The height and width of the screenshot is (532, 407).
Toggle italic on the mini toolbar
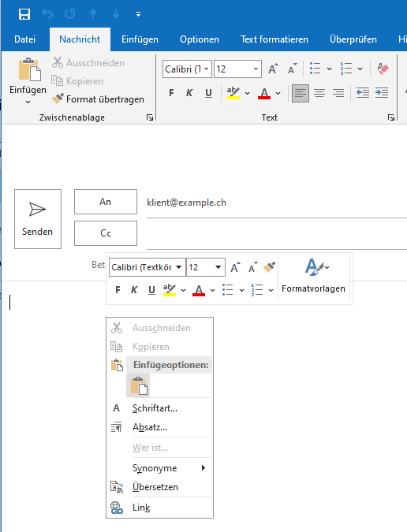click(134, 290)
